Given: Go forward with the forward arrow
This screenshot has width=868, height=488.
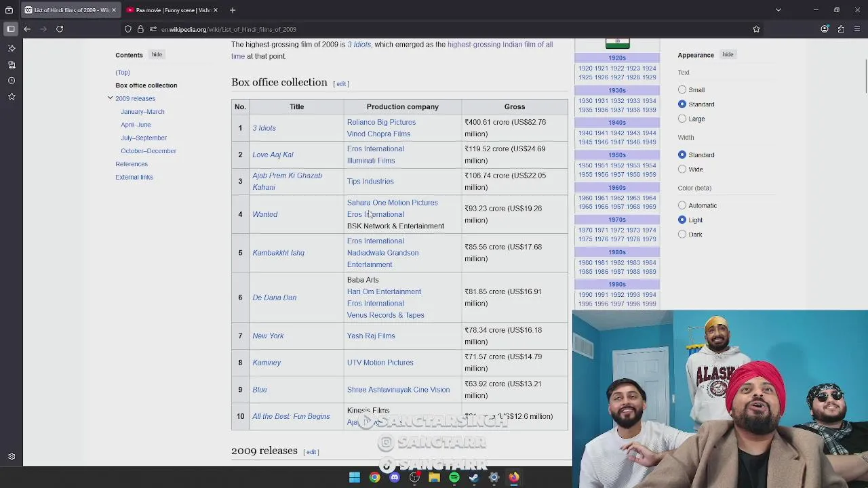Looking at the screenshot, I should [43, 29].
